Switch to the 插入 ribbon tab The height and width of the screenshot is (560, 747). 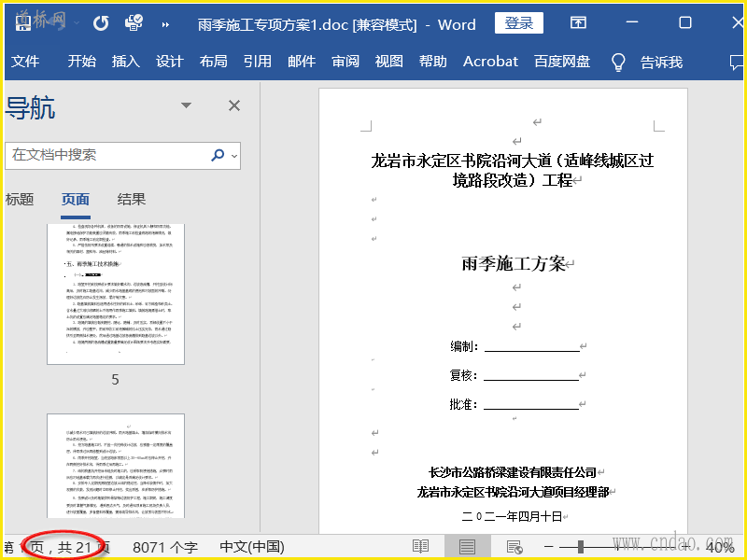tap(126, 62)
